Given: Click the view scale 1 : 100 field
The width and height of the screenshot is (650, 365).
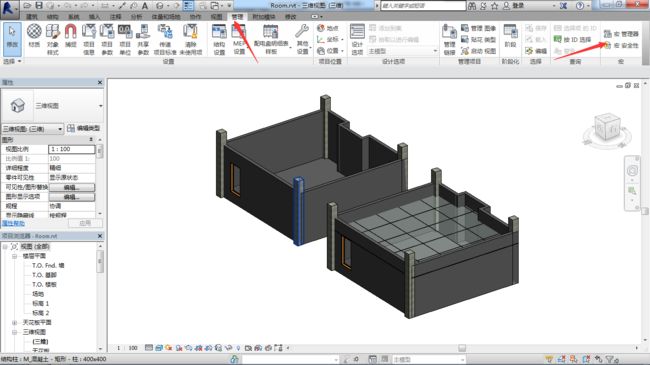Looking at the screenshot, I should pyautogui.click(x=72, y=149).
